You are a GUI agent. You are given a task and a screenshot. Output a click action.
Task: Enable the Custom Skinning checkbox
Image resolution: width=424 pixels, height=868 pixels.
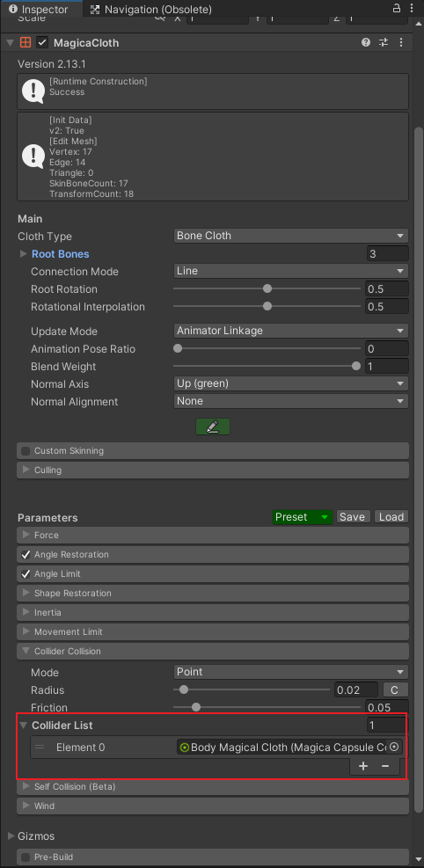(x=26, y=451)
